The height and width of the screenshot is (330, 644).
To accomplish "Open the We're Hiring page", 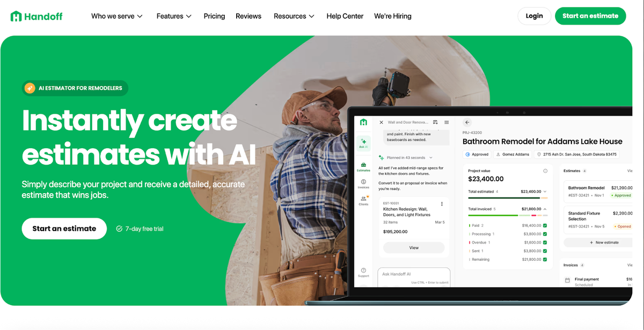I will point(393,16).
